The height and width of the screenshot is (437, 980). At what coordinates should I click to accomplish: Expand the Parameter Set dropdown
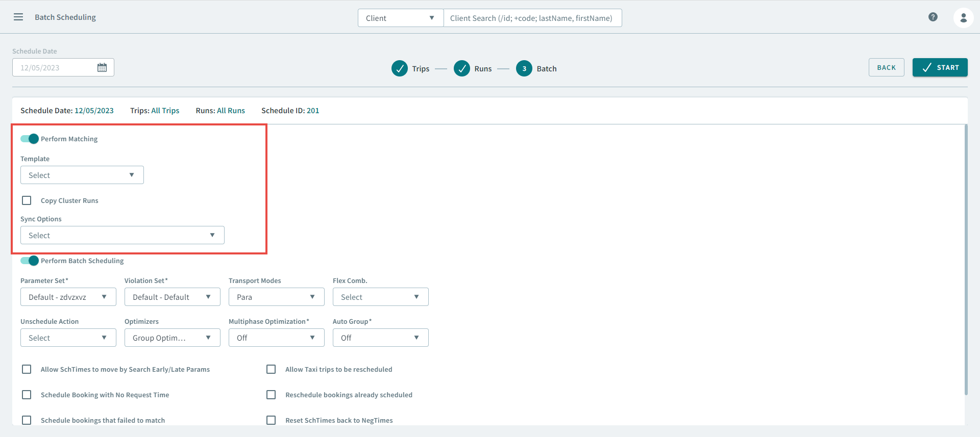tap(68, 297)
